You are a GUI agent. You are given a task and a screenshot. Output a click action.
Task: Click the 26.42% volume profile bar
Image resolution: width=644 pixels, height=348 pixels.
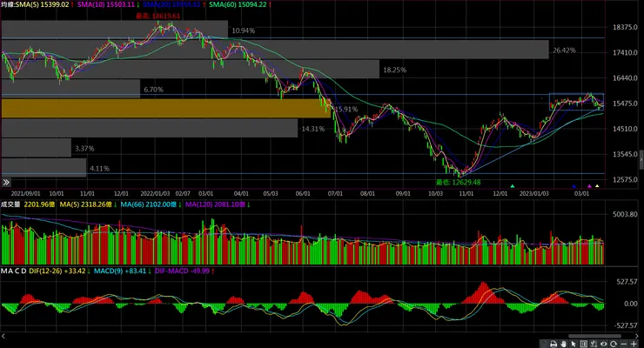point(275,50)
